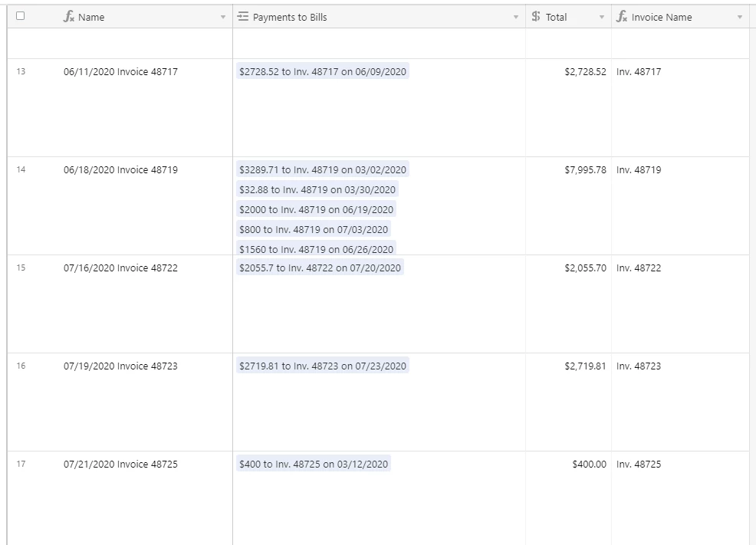Select row number 14
Screen dimensions: 756x545
point(21,169)
